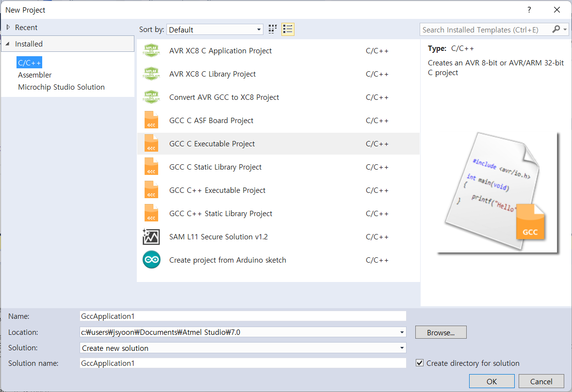Open the help question mark button
This screenshot has width=572, height=392.
click(x=529, y=10)
